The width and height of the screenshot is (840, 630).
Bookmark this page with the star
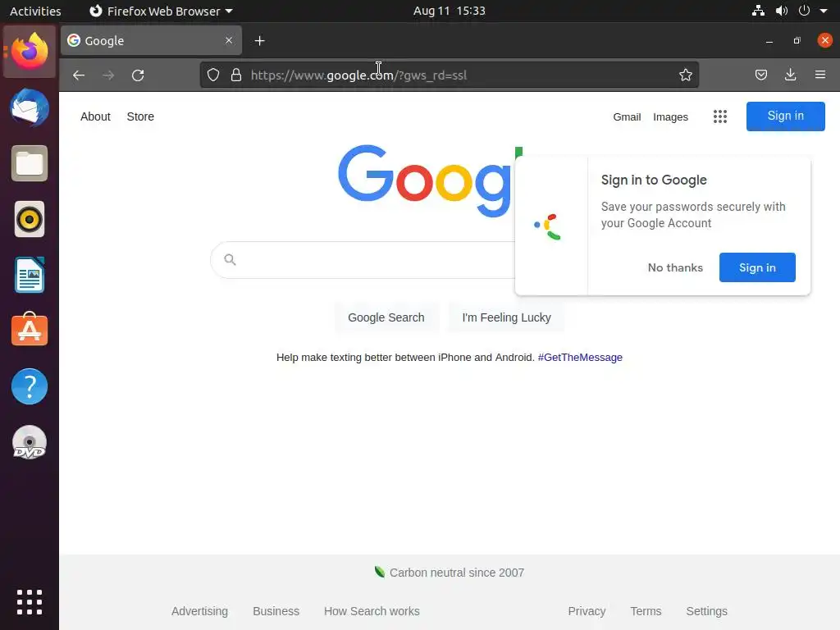coord(686,75)
